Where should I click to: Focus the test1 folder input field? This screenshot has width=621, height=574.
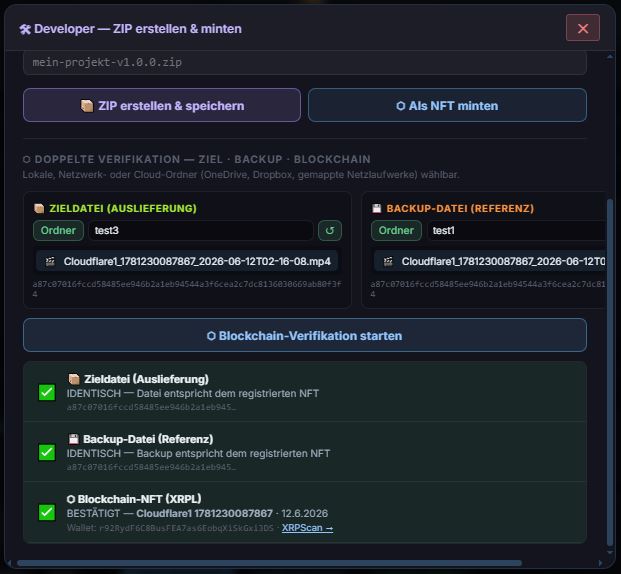[x=516, y=230]
